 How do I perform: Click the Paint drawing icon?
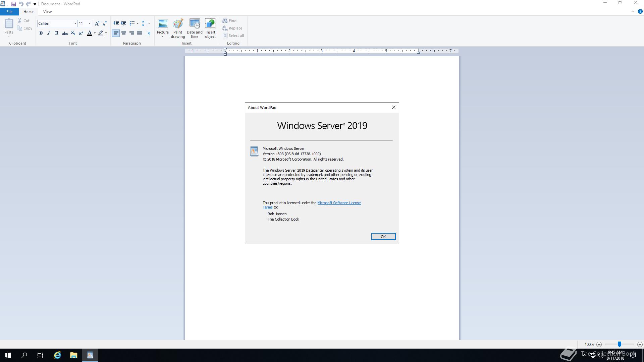click(x=178, y=28)
